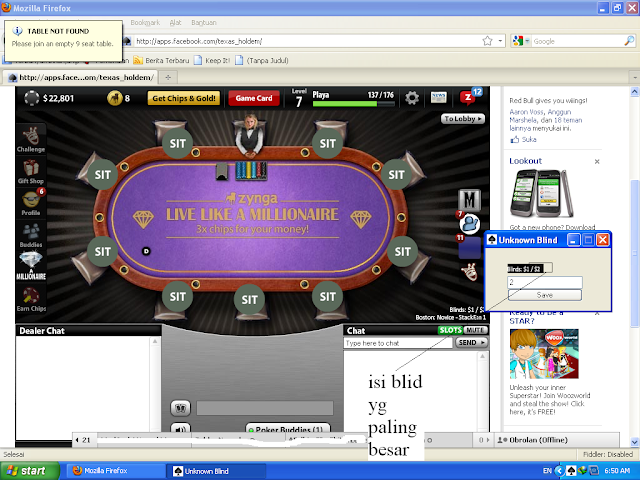Focus the 'Type here to chat' field
Viewport: 640px width, 480px height.
(x=398, y=343)
